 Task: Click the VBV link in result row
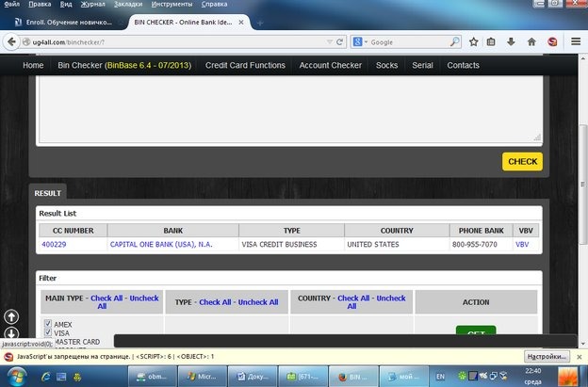[x=522, y=244]
